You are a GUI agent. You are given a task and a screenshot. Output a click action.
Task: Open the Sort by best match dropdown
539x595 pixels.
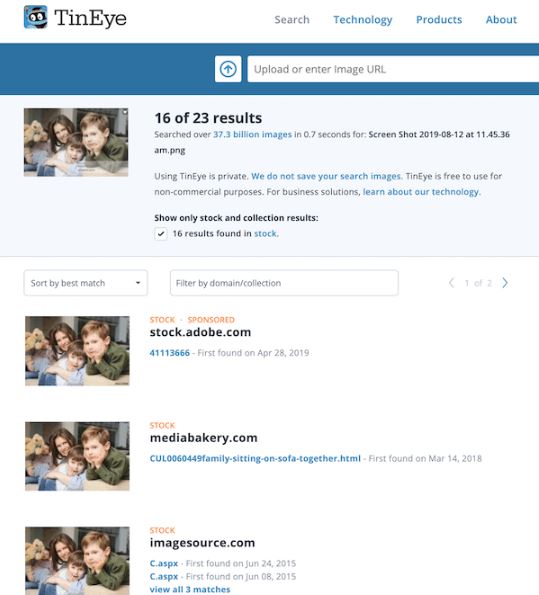pos(85,283)
